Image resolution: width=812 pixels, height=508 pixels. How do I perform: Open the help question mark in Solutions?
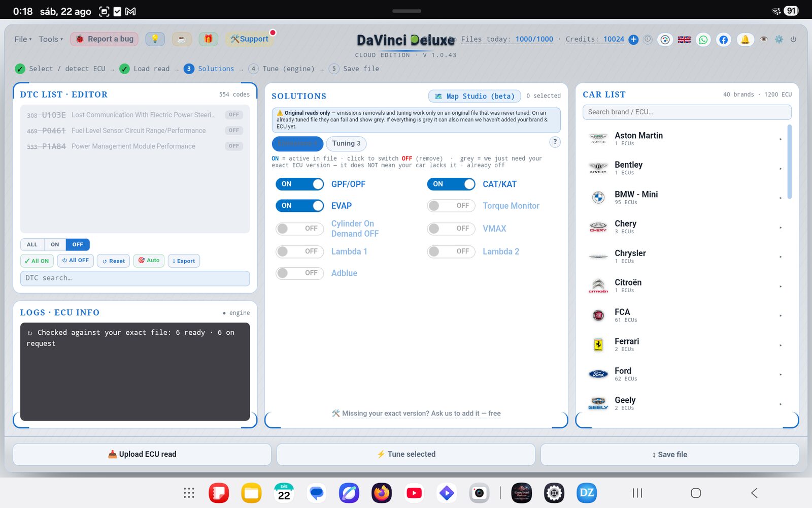coord(555,142)
